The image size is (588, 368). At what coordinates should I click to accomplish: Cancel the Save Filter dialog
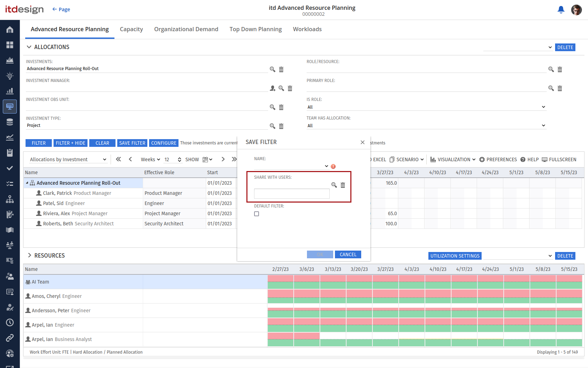click(348, 254)
